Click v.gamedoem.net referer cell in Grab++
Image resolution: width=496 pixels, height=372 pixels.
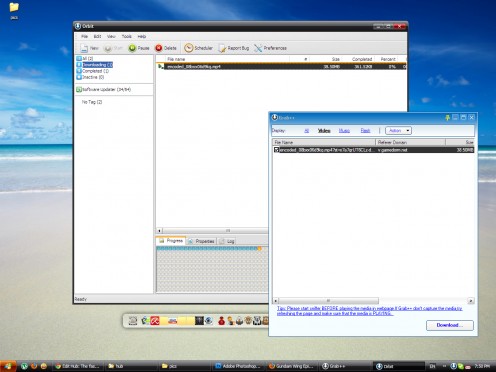[x=393, y=150]
